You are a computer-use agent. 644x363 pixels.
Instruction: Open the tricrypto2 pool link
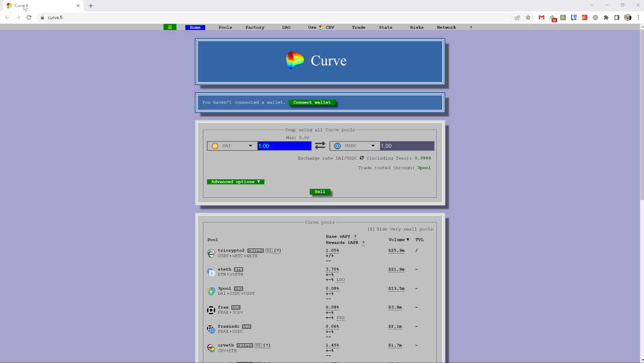click(231, 250)
